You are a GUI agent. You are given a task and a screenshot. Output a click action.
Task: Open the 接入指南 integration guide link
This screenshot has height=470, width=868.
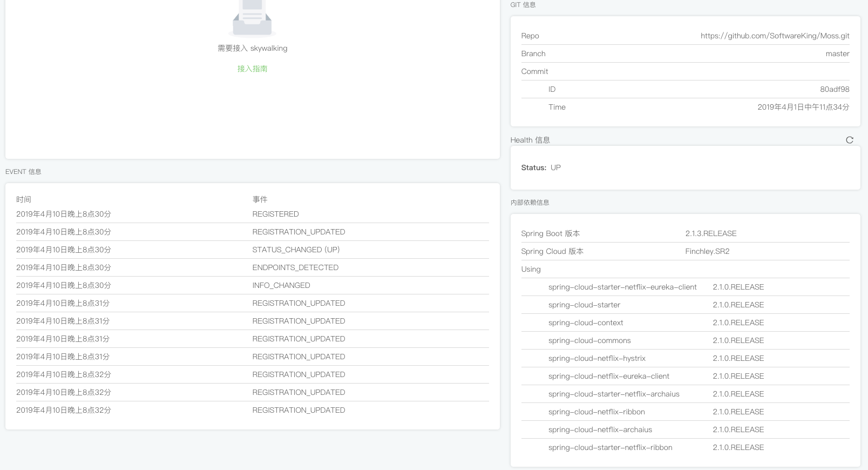click(x=252, y=69)
